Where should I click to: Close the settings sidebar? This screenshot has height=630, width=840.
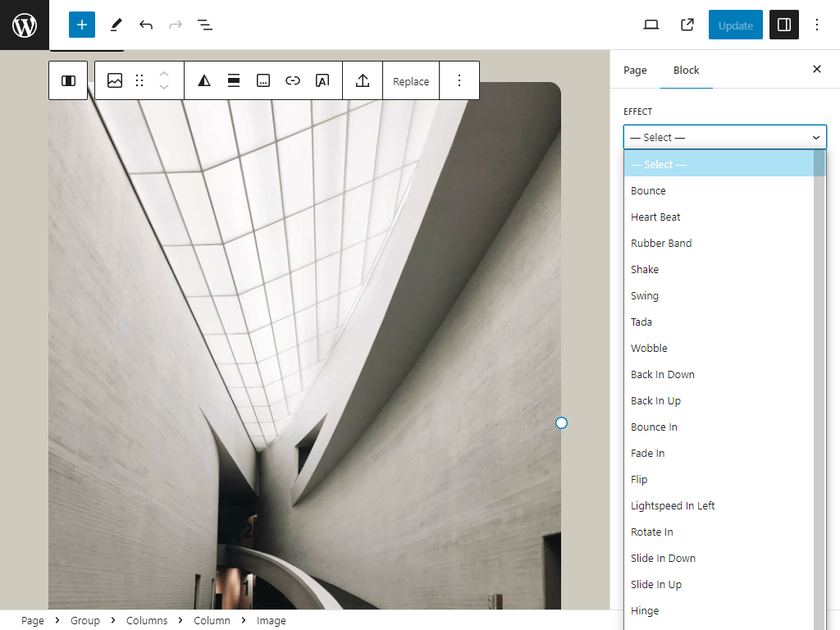[817, 69]
